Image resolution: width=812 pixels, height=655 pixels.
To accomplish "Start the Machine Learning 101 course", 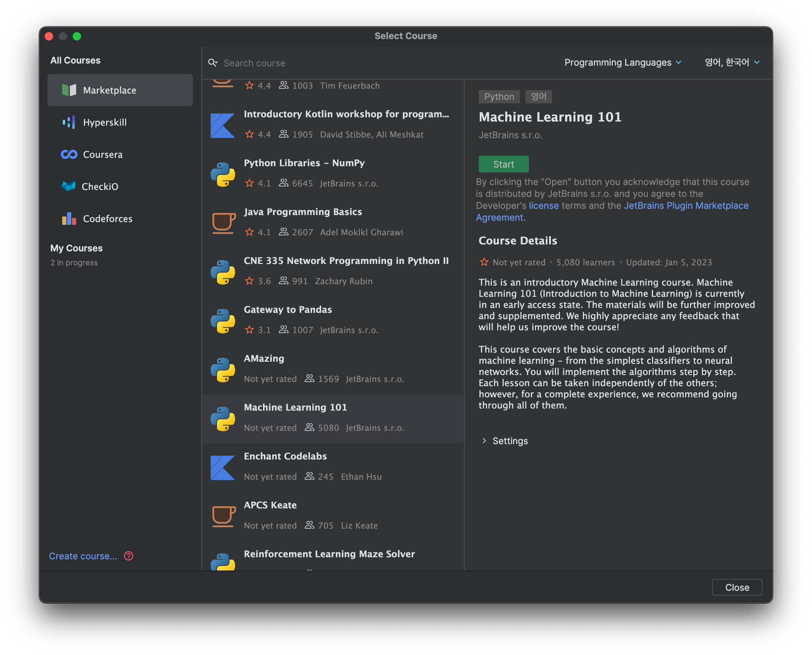I will tap(503, 164).
